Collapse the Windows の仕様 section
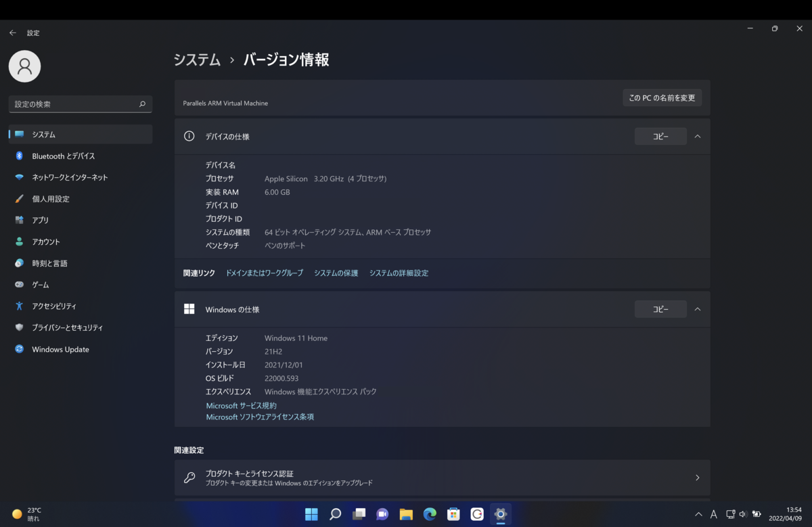 click(698, 309)
